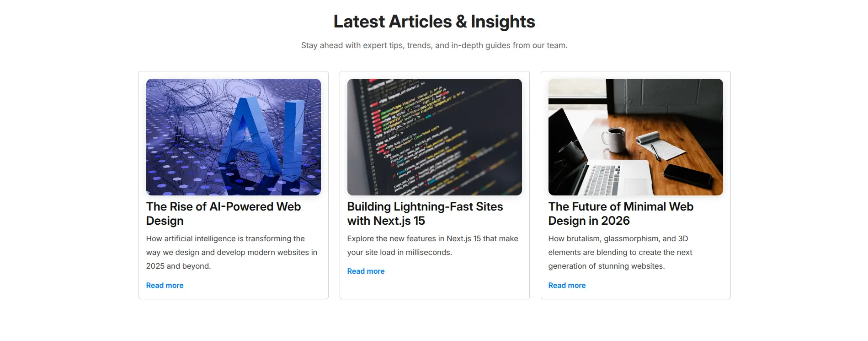The width and height of the screenshot is (868, 341).
Task: Select the first article card
Action: coord(233,185)
